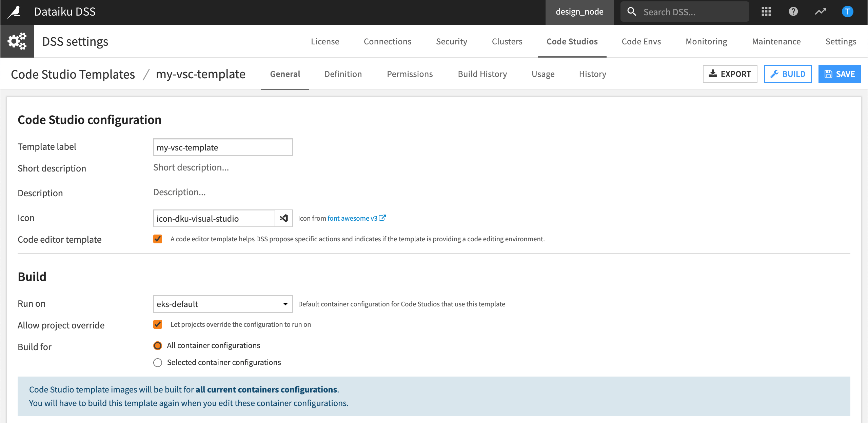Open the monitoring trend-line icon
Image resolution: width=868 pixels, height=423 pixels.
[821, 11]
